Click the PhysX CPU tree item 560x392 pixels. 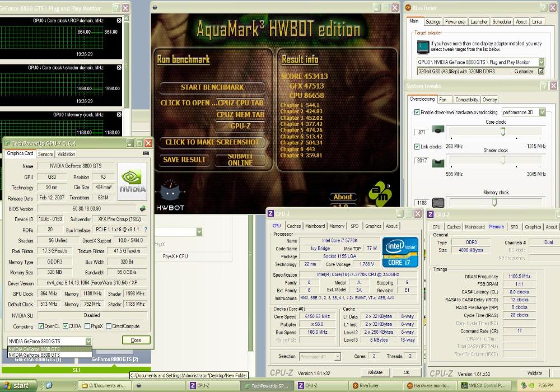click(175, 256)
